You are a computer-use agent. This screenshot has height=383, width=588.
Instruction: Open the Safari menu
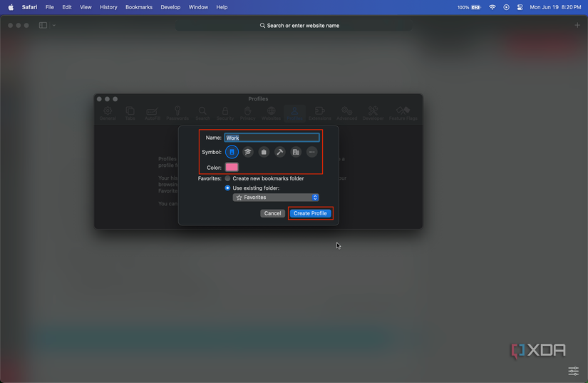click(x=29, y=7)
